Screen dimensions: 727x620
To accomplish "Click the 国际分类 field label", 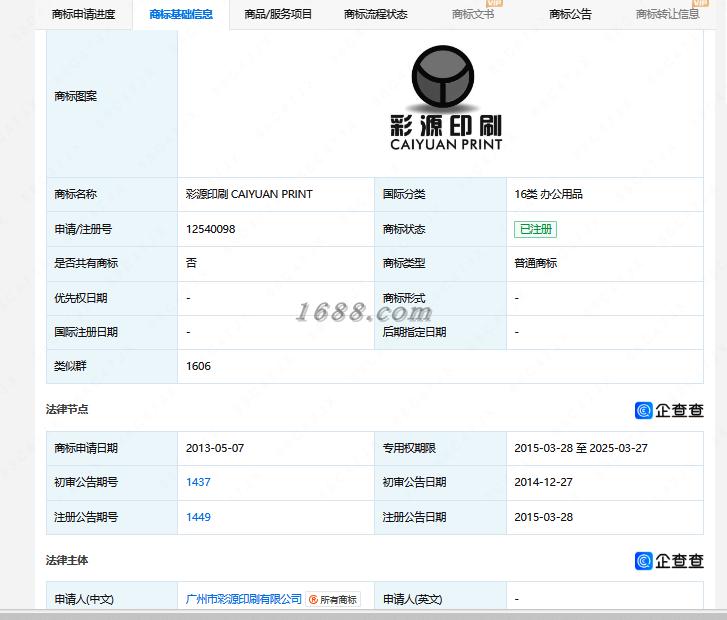I will (x=404, y=194).
